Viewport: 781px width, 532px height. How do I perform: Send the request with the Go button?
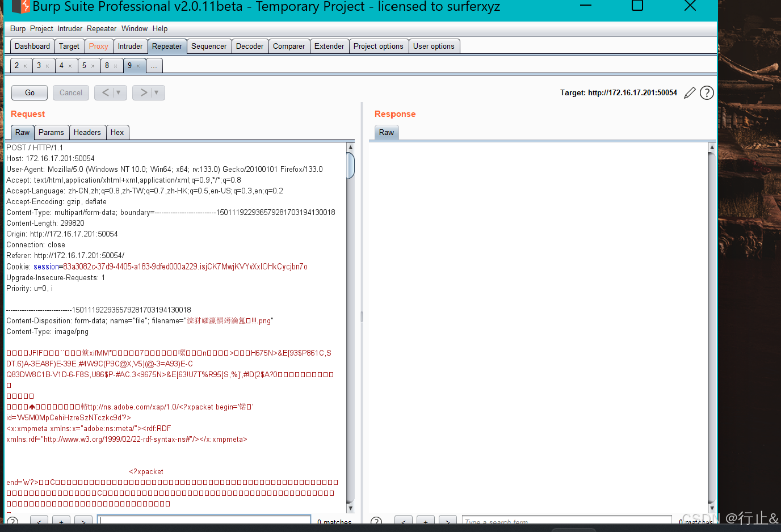(30, 92)
